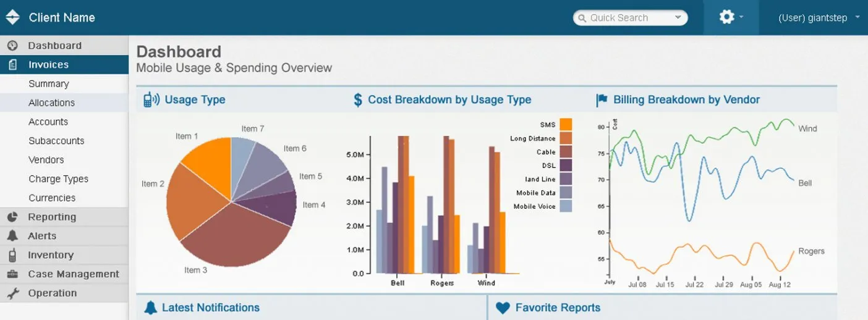The height and width of the screenshot is (320, 868).
Task: Click the Inventory phone icon
Action: point(12,255)
